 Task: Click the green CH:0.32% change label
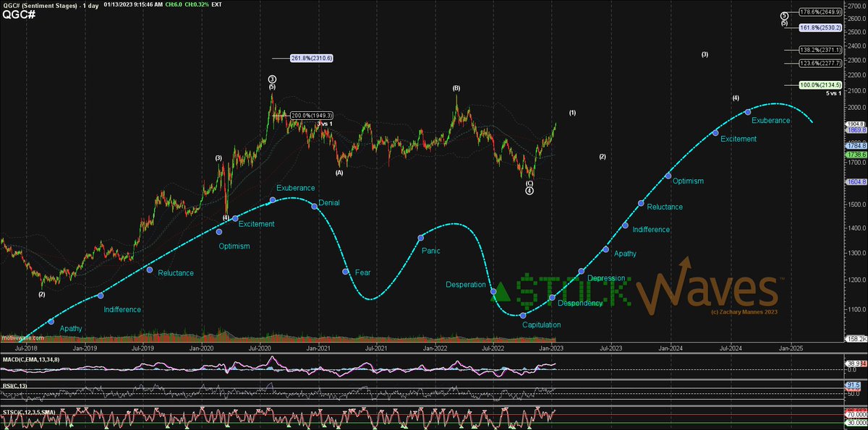point(197,6)
